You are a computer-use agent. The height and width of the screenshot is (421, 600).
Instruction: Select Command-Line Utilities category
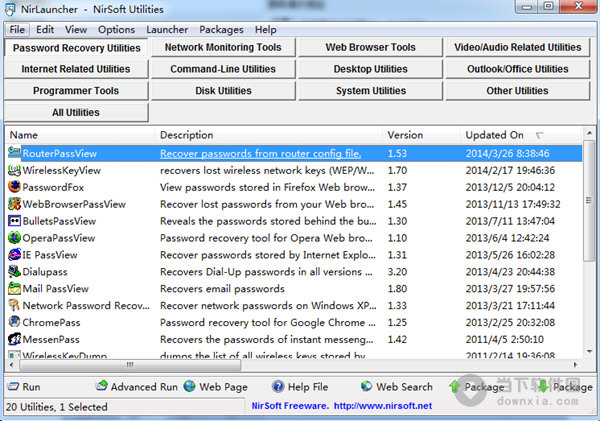click(223, 69)
